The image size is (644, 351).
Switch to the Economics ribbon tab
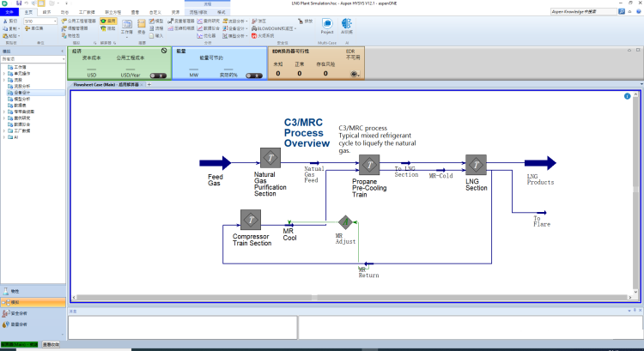tap(47, 12)
